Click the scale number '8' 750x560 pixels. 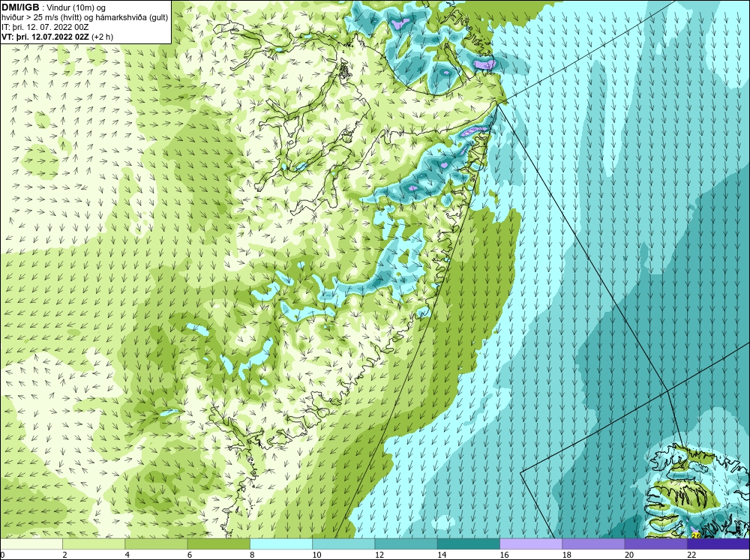click(x=252, y=555)
